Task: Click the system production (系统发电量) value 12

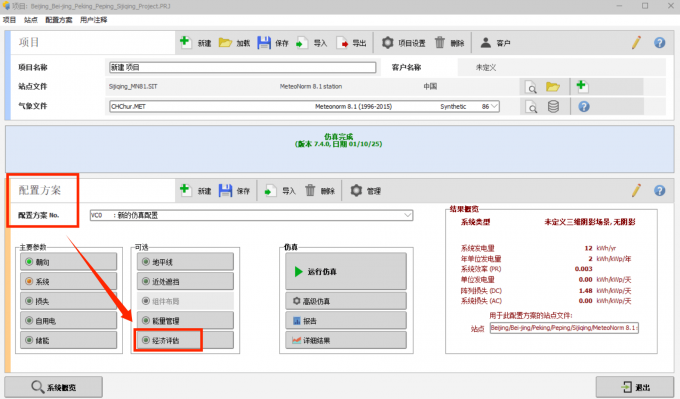Action: point(588,248)
